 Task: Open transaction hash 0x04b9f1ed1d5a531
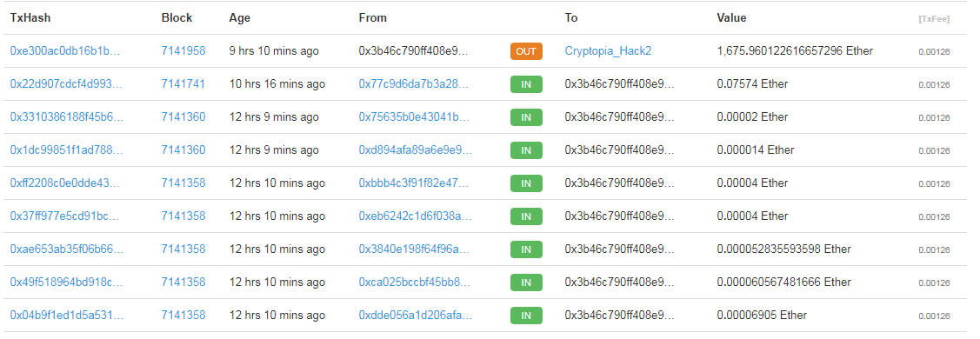pyautogui.click(x=66, y=316)
